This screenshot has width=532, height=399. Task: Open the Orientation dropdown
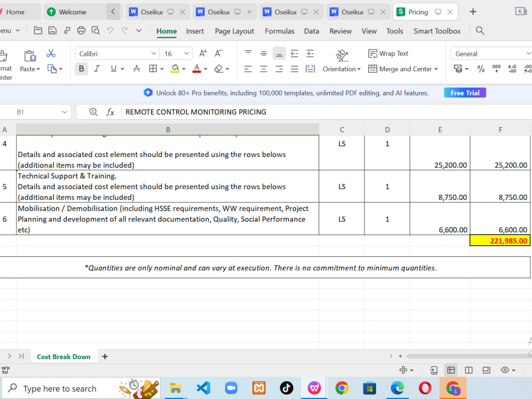[x=342, y=69]
